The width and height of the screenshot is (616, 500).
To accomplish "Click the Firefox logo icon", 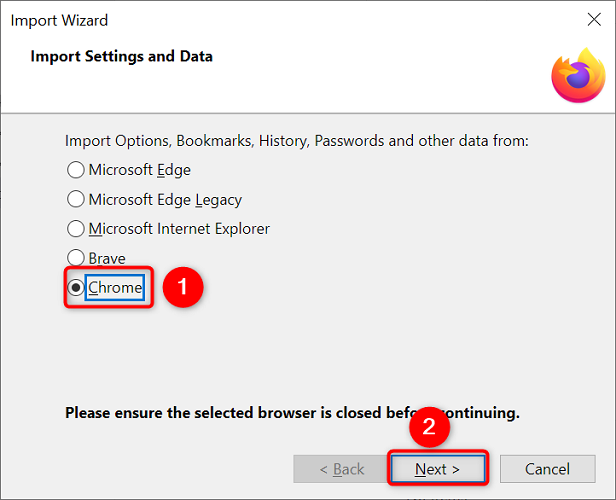I will click(577, 75).
